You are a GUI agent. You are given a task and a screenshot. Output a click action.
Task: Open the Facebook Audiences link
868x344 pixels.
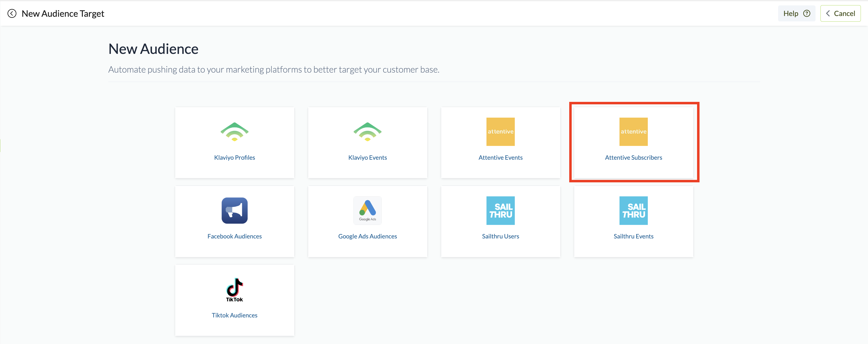[234, 236]
